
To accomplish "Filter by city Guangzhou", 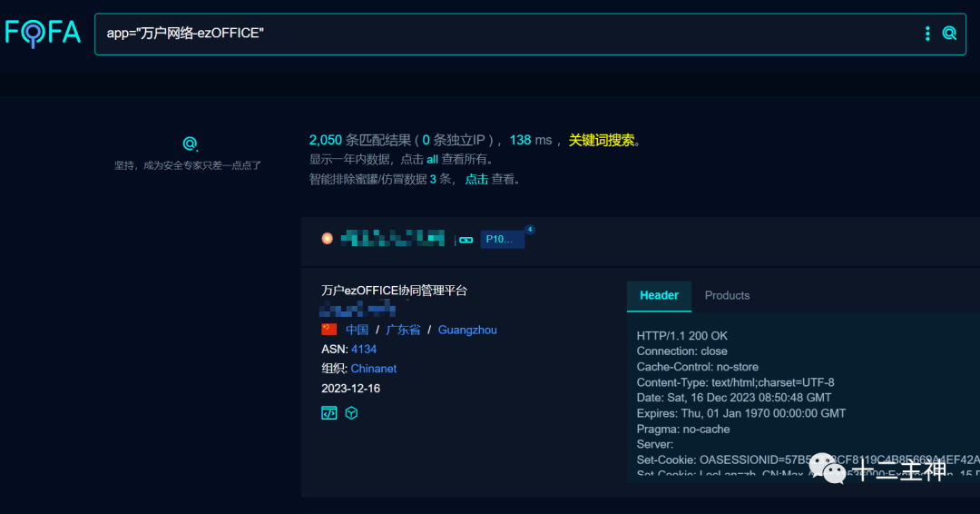I will (x=467, y=330).
